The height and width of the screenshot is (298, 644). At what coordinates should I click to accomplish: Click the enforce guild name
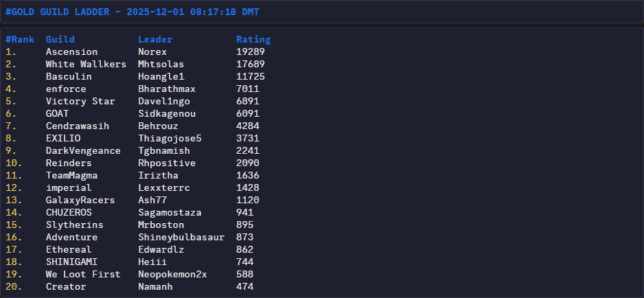click(66, 89)
